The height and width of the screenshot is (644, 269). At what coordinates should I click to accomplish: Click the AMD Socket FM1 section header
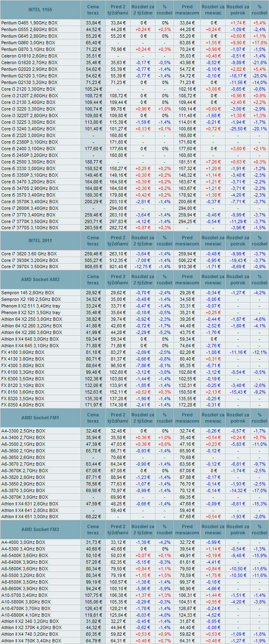pyautogui.click(x=40, y=418)
